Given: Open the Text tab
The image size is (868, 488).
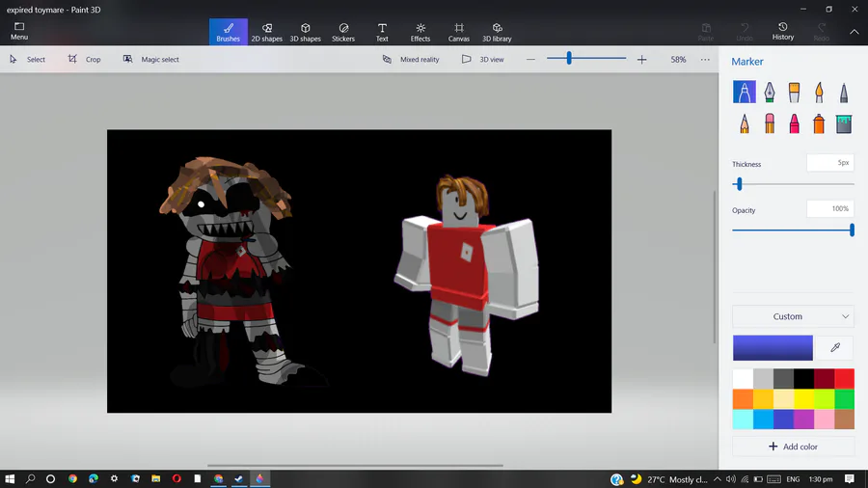Looking at the screenshot, I should pos(382,32).
